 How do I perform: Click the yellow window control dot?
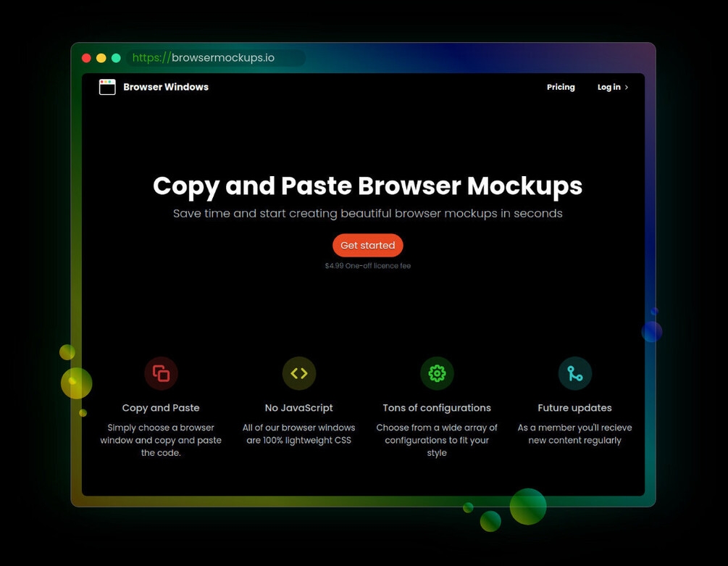[101, 58]
